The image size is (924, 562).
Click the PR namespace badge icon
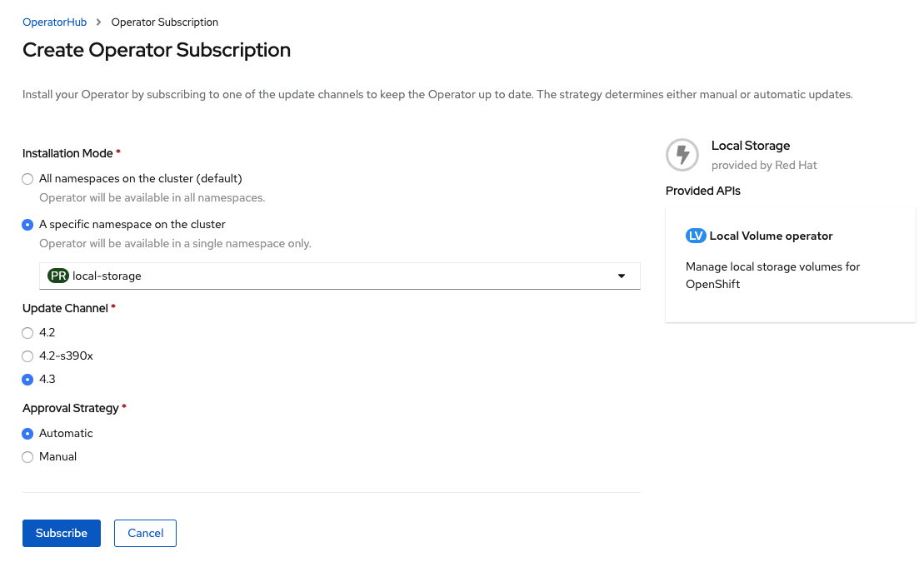click(x=58, y=276)
